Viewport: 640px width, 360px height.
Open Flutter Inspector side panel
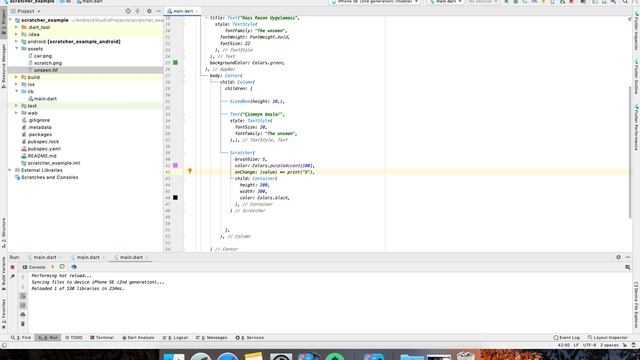636,30
